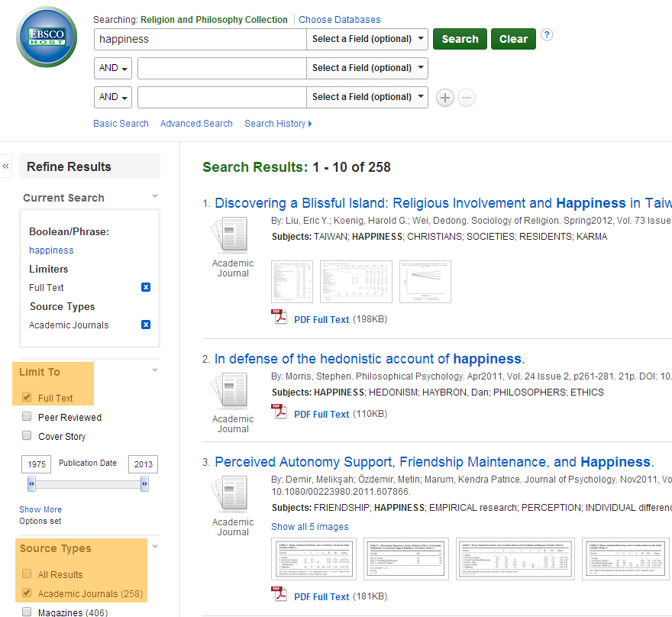The image size is (672, 617).
Task: Click the green Clear button
Action: [513, 39]
